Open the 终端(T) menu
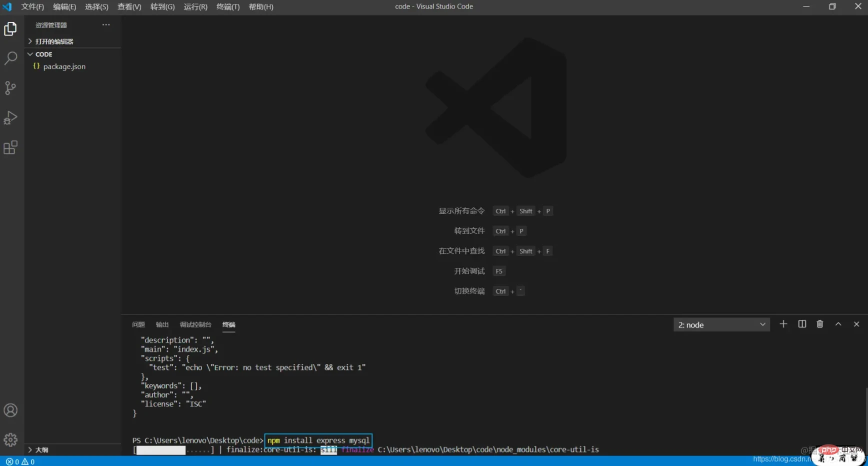Screen dimensions: 868x466 coord(228,7)
